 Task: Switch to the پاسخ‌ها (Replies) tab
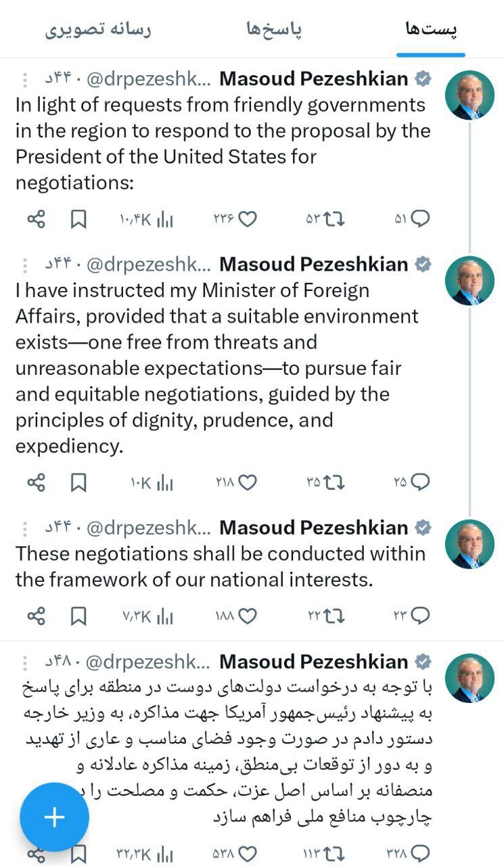(x=274, y=30)
